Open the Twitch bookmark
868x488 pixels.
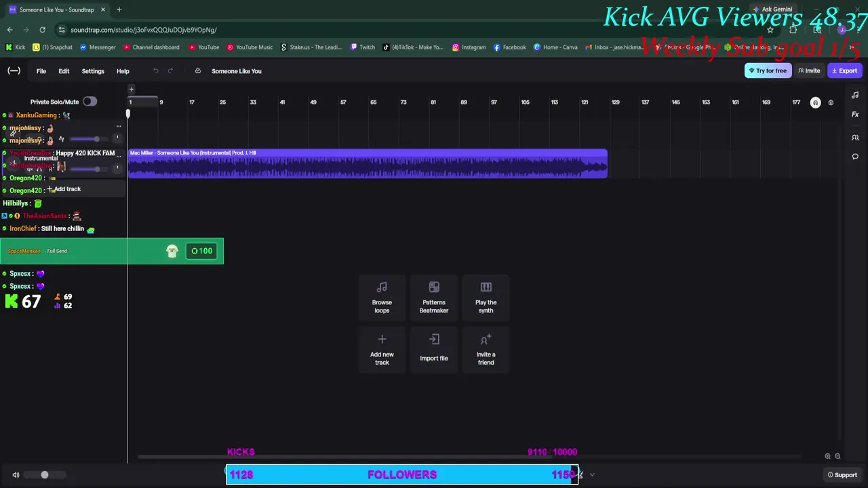363,47
